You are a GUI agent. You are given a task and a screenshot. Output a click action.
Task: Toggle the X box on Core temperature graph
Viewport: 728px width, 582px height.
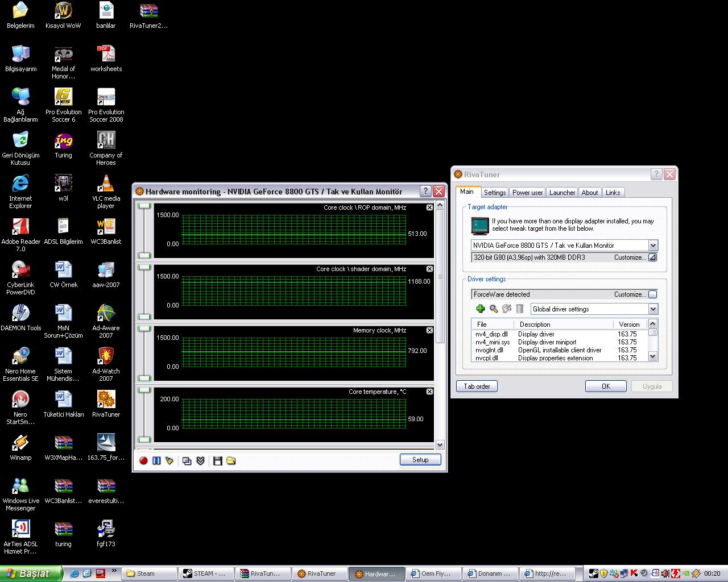[429, 392]
